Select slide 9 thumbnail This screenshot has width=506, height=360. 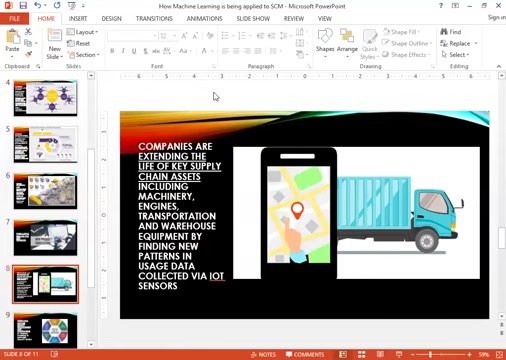click(x=45, y=331)
